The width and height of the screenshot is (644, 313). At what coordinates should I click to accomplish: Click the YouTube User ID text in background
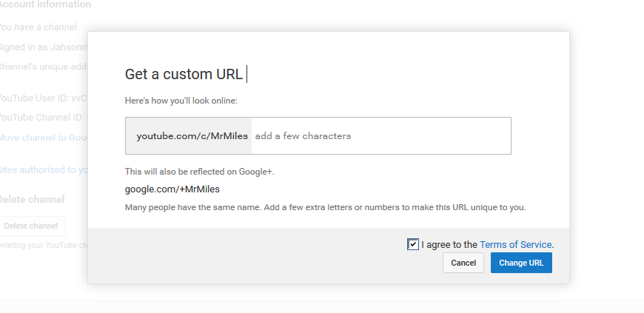(44, 98)
